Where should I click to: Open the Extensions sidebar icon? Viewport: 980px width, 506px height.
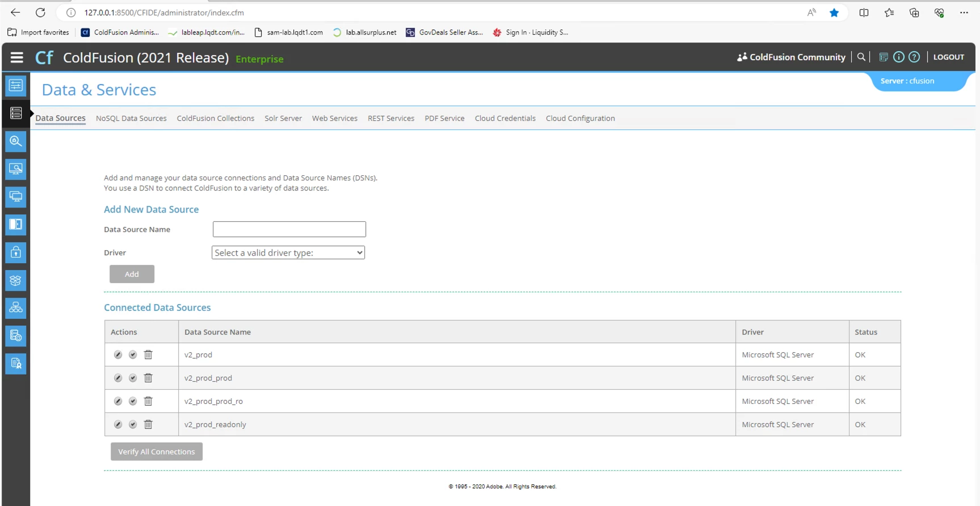click(x=16, y=197)
